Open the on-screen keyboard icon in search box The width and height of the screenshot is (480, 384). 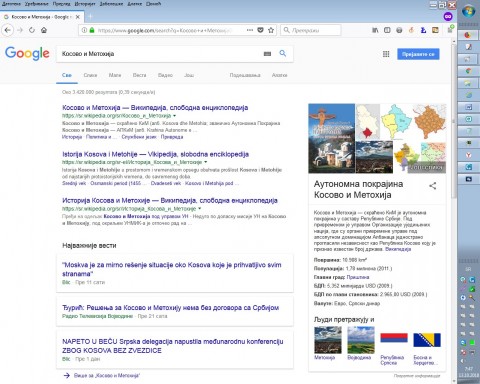267,54
